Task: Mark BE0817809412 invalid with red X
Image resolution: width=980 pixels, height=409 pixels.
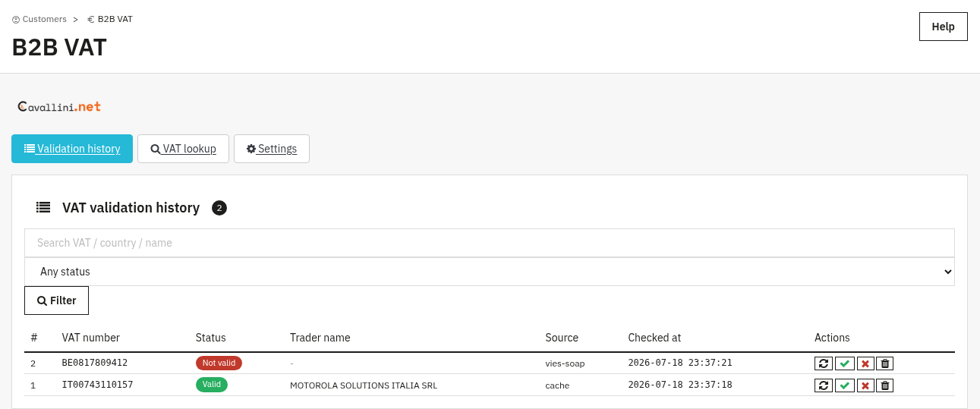Action: (865, 363)
